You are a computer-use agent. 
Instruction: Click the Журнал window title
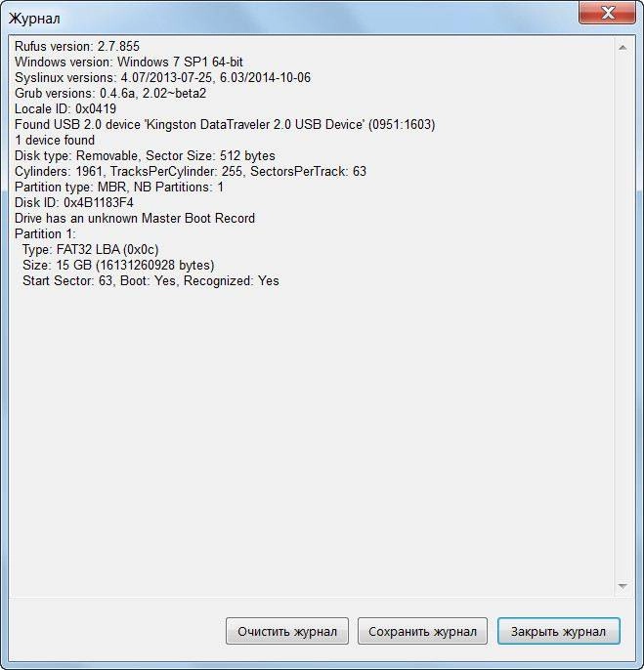click(34, 19)
